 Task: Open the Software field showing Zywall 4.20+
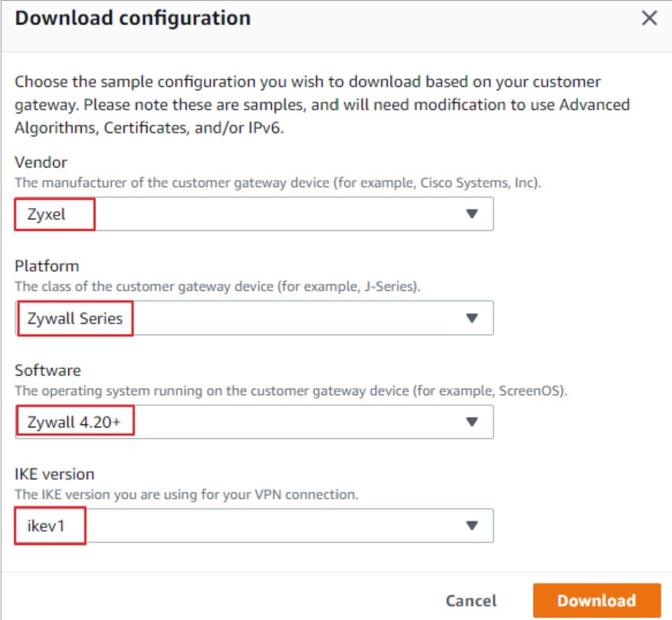coord(254,422)
